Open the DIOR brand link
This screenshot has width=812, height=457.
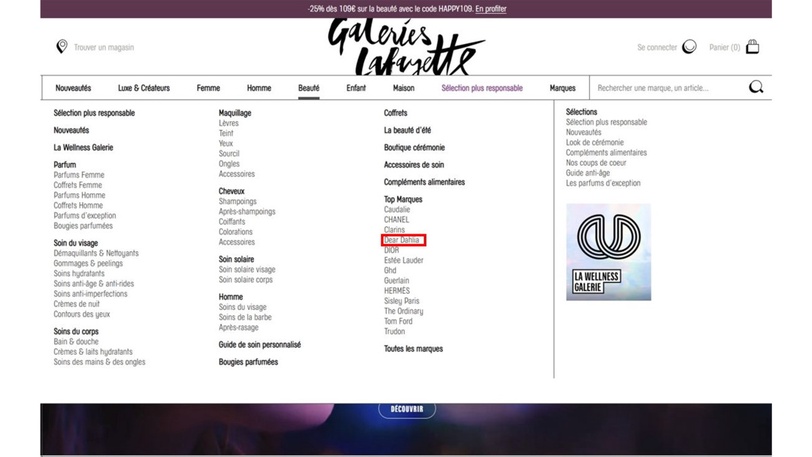pyautogui.click(x=392, y=250)
